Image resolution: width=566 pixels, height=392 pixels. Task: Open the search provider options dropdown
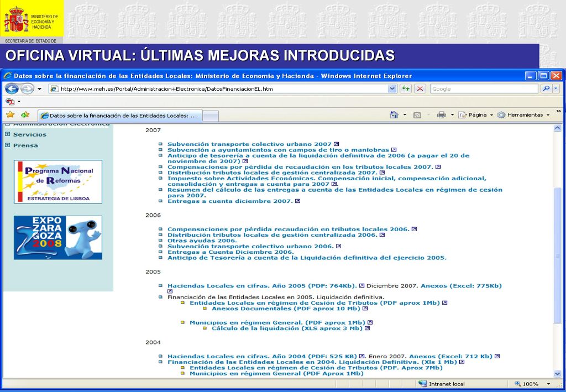click(556, 88)
